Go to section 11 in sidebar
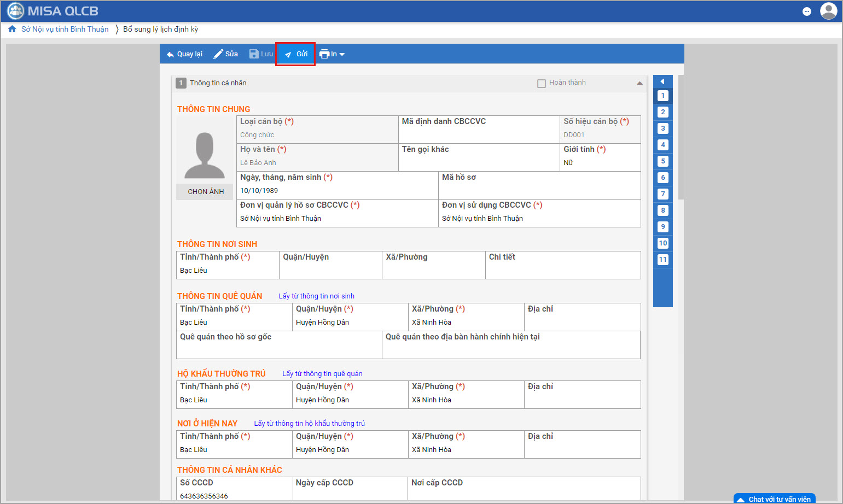Screen dimensions: 843x504 point(662,260)
